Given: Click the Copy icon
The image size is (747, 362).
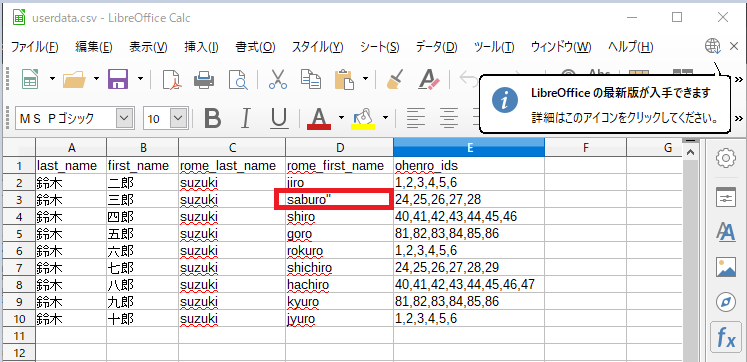Looking at the screenshot, I should coord(311,80).
